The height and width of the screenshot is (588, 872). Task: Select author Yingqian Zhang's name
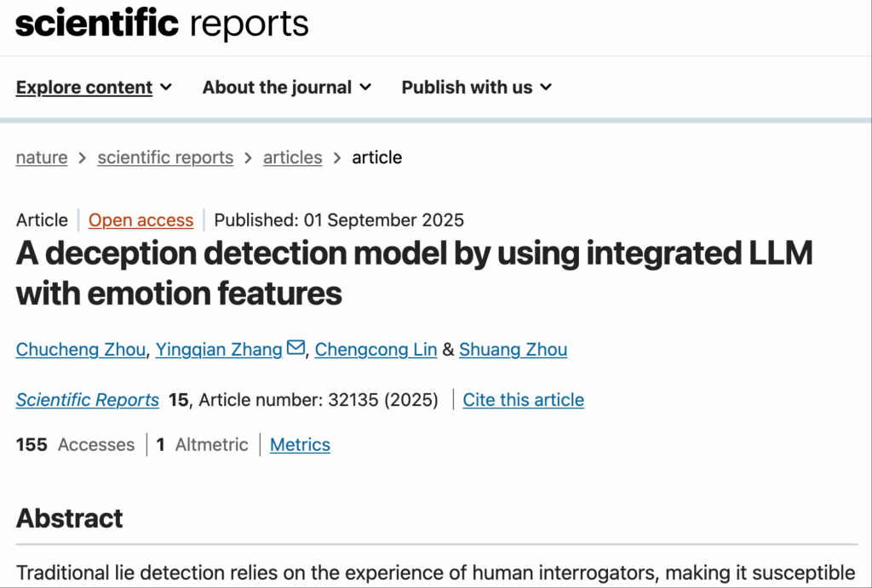(219, 350)
